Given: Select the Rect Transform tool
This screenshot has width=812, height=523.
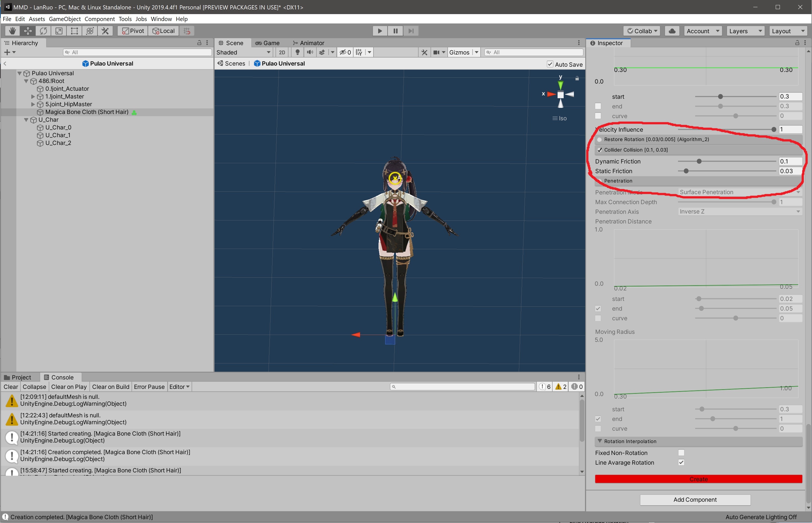Looking at the screenshot, I should click(74, 31).
